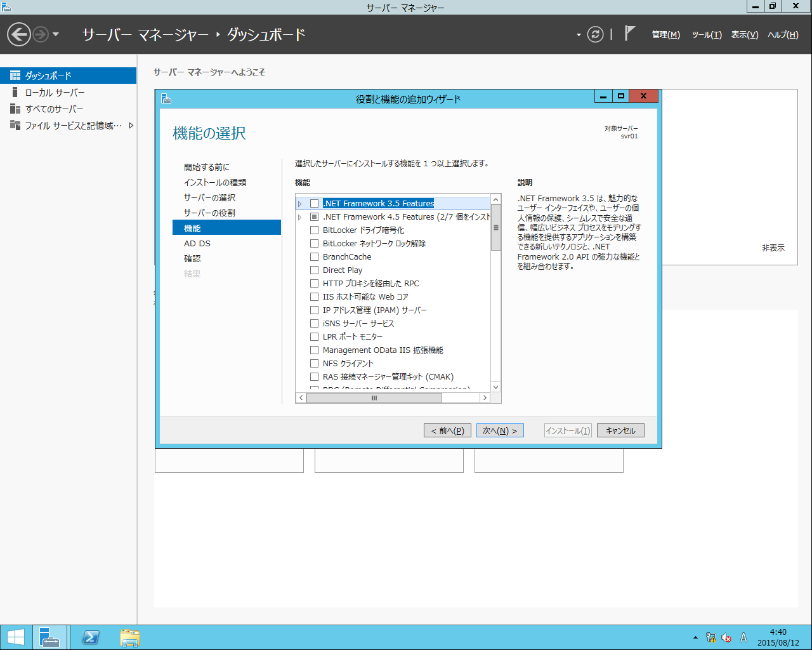Click the キャンセル button in wizard
Viewport: 812px width, 650px height.
[x=620, y=430]
